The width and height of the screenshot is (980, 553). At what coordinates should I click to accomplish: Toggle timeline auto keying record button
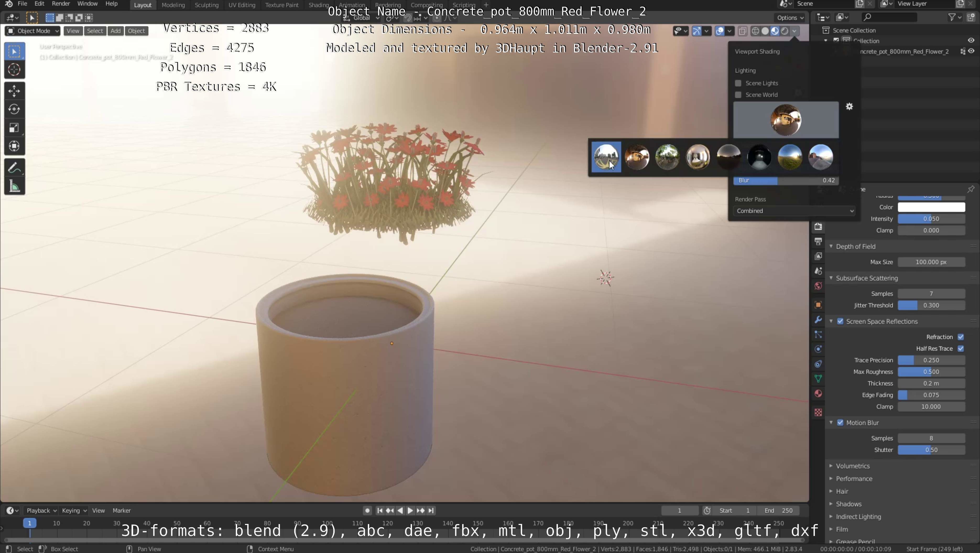[x=367, y=511]
